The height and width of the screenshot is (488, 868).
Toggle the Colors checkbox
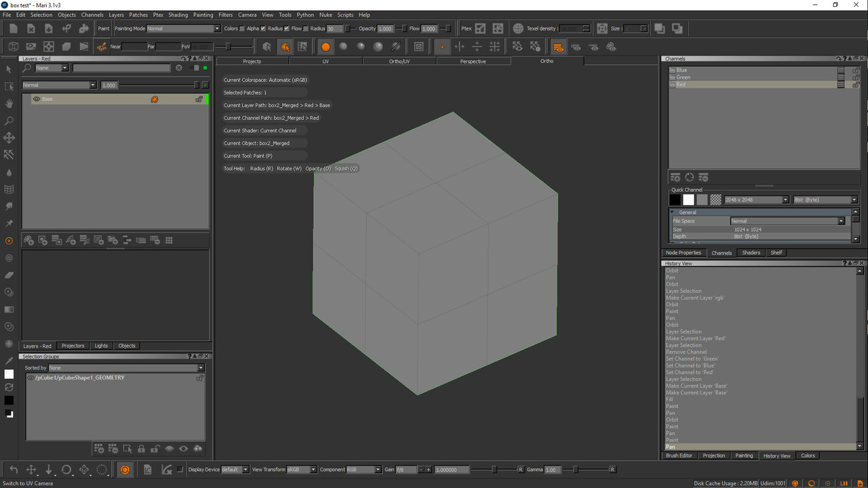tap(243, 28)
